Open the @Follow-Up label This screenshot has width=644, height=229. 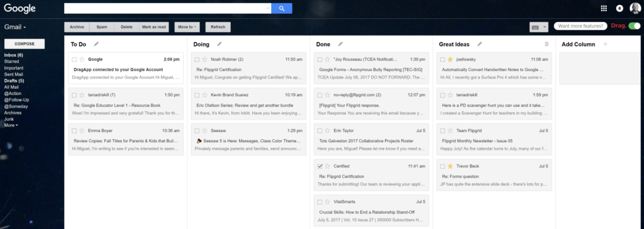16,99
